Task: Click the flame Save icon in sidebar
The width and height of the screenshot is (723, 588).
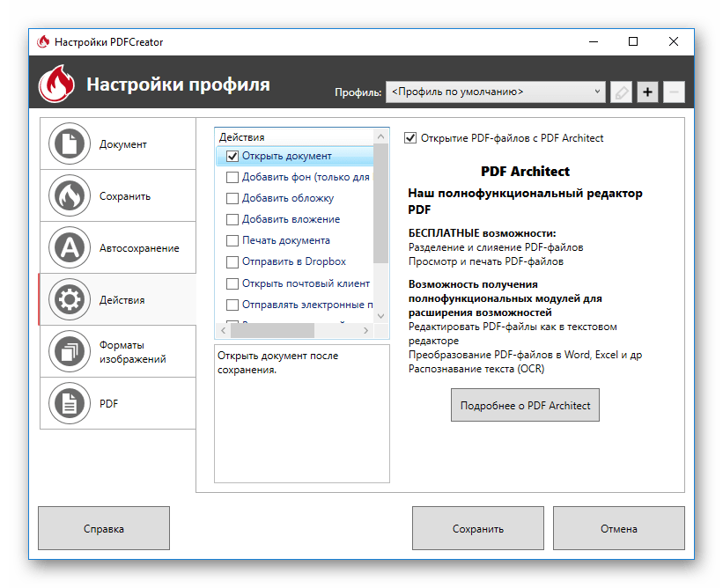Action: click(x=68, y=196)
